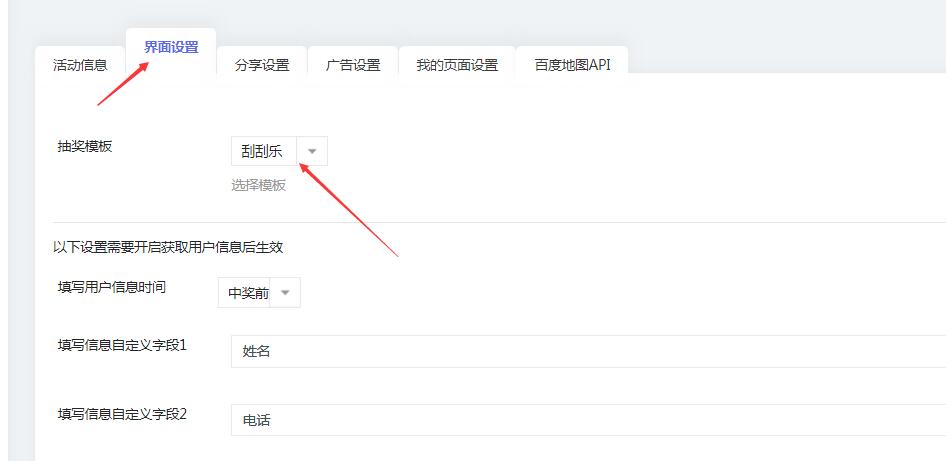Open the 我的页面设置 tab

click(x=456, y=65)
